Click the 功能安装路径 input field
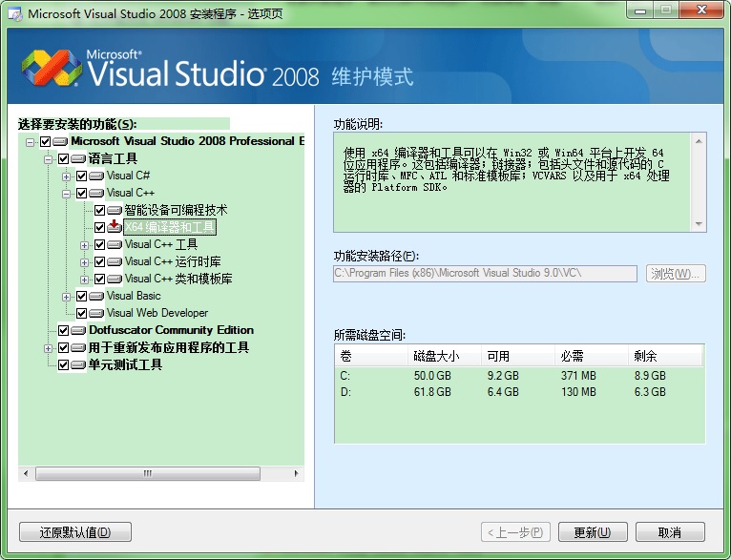The height and width of the screenshot is (560, 731). click(x=485, y=274)
